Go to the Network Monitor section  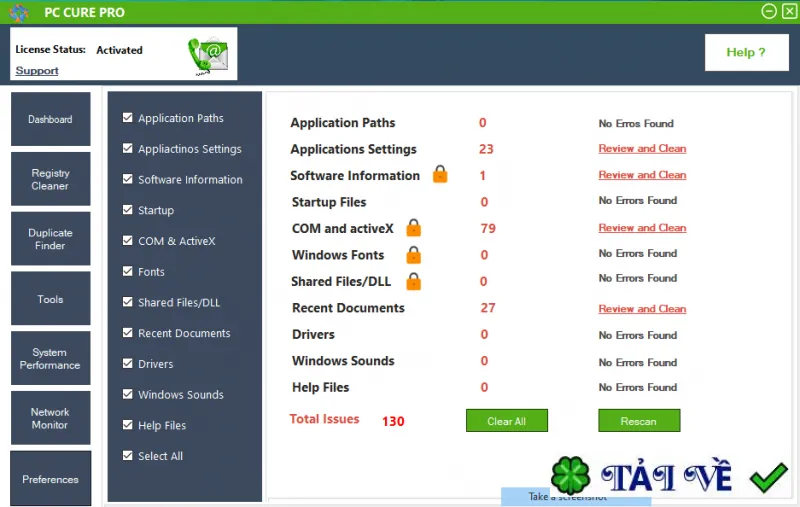tap(51, 418)
